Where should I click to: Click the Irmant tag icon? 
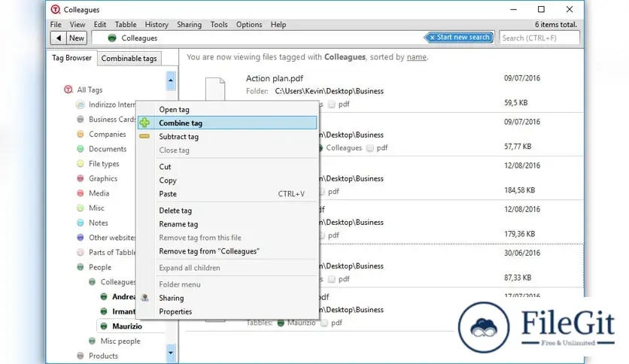point(104,311)
